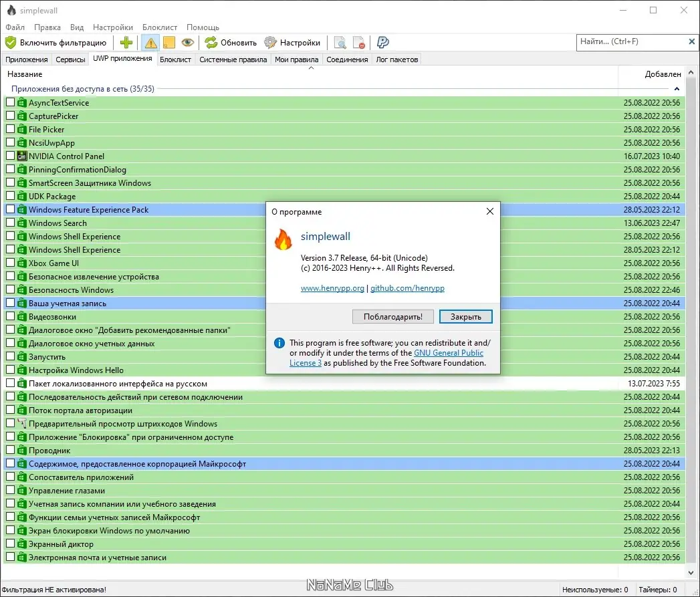
Task: Click the store icon beside UDK Package
Action: 22,196
